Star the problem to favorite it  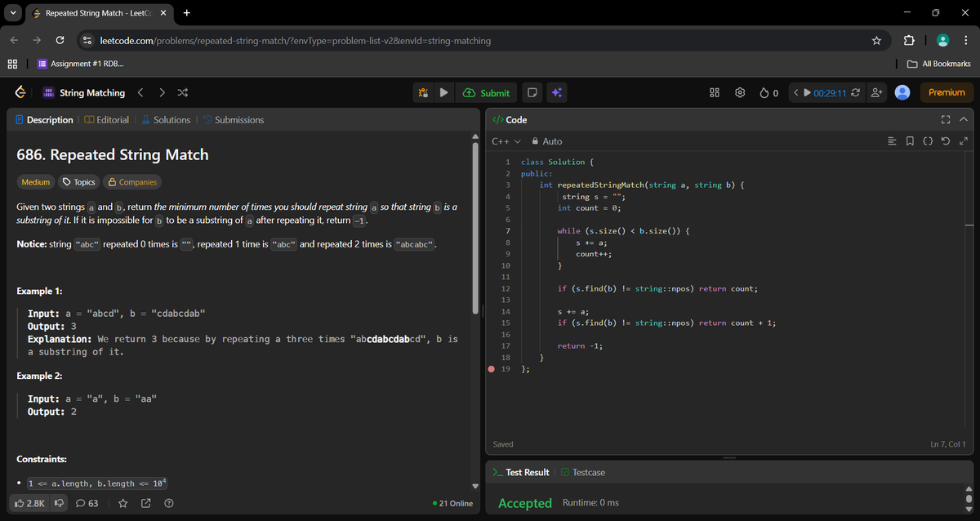(122, 503)
